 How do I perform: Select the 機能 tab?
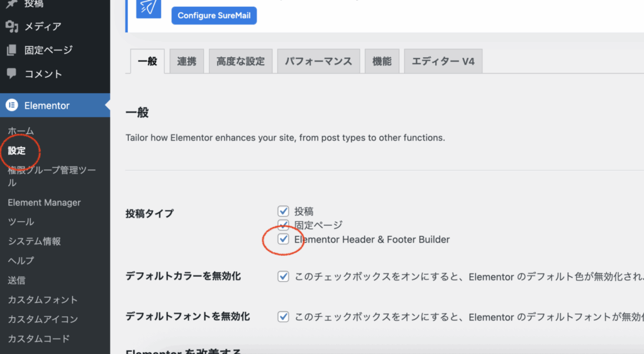(382, 61)
